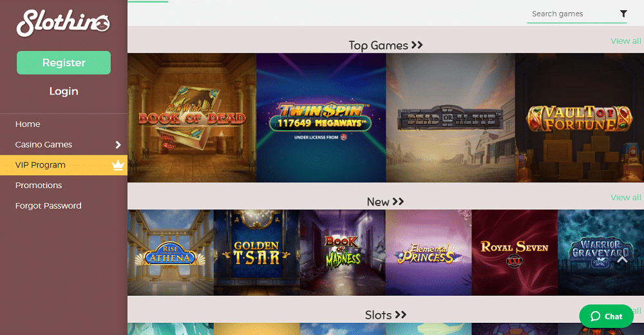This screenshot has width=644, height=335.
Task: Click the Search games input field
Action: pyautogui.click(x=573, y=14)
